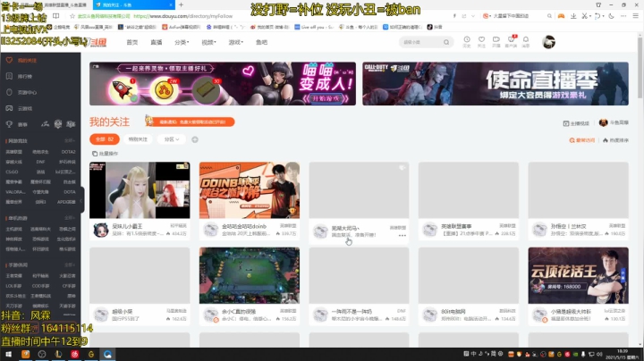Open three-dot options on third streamer card
This screenshot has width=644, height=361.
(x=402, y=236)
